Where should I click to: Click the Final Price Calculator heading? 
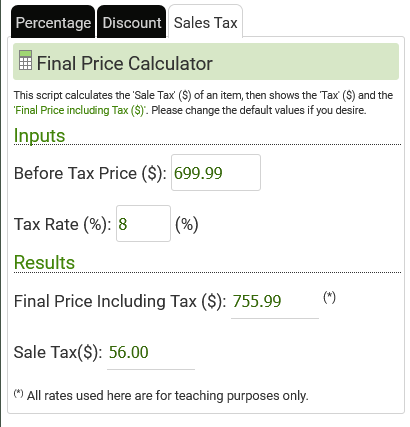point(124,63)
